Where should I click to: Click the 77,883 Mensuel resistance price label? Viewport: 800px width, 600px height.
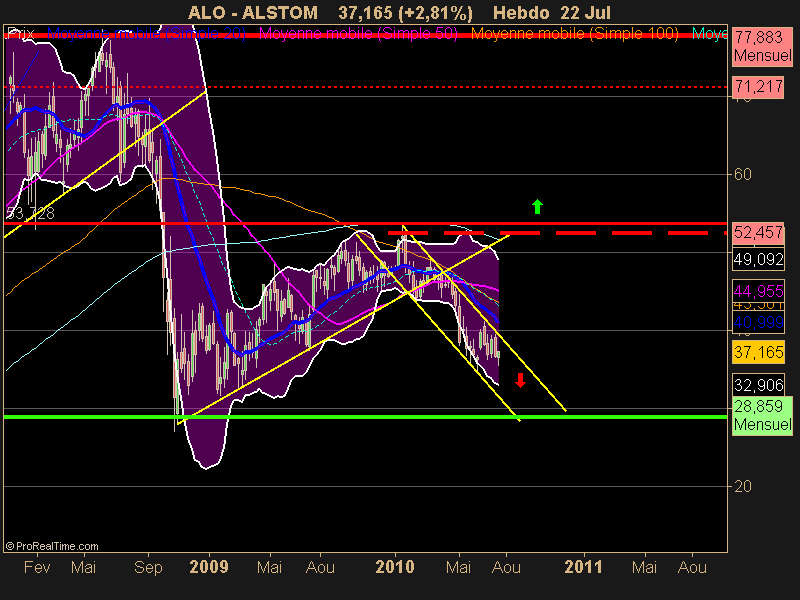763,46
